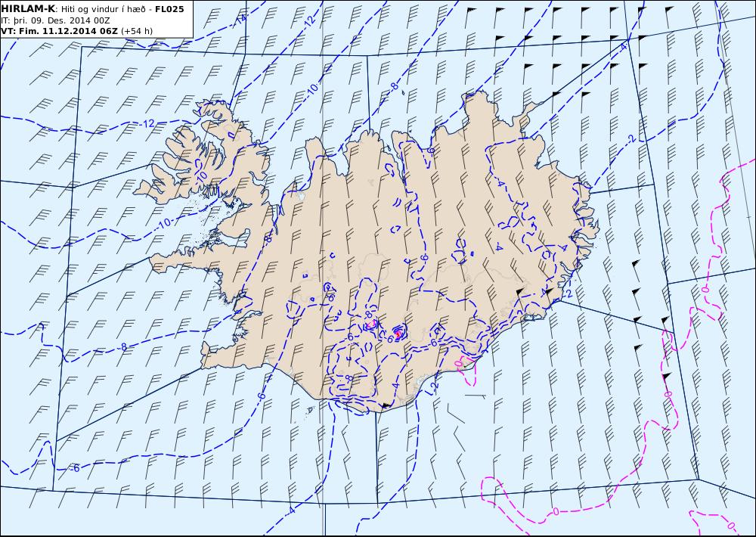Click the "-2" label at the southeast coast

point(568,293)
